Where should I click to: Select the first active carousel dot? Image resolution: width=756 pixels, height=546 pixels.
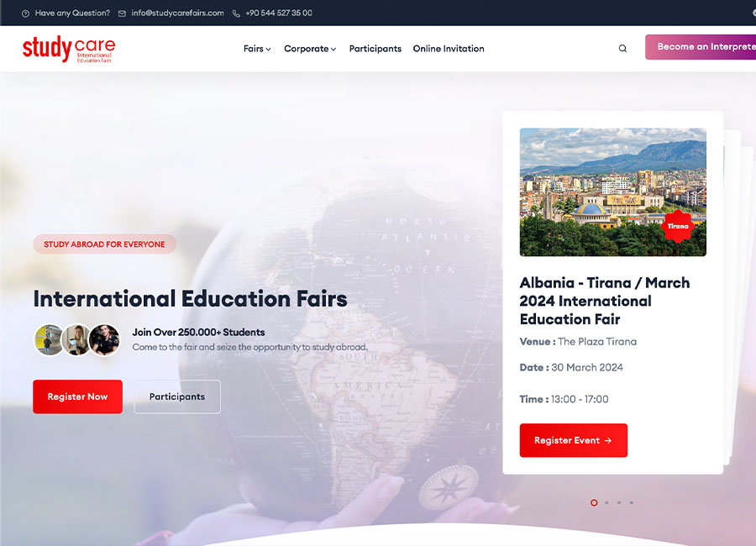tap(594, 502)
